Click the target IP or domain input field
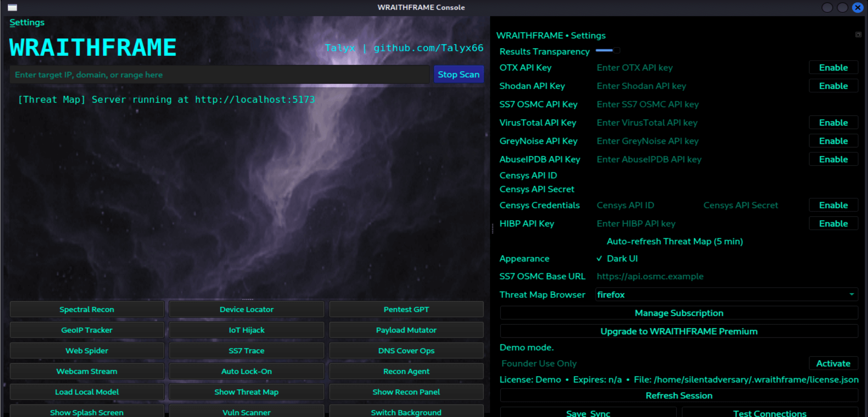 point(219,75)
